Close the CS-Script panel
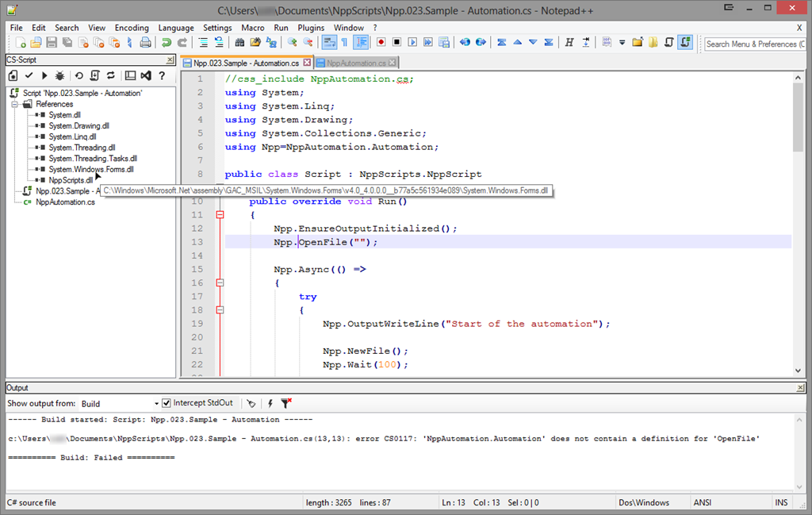The image size is (812, 515). tap(170, 60)
